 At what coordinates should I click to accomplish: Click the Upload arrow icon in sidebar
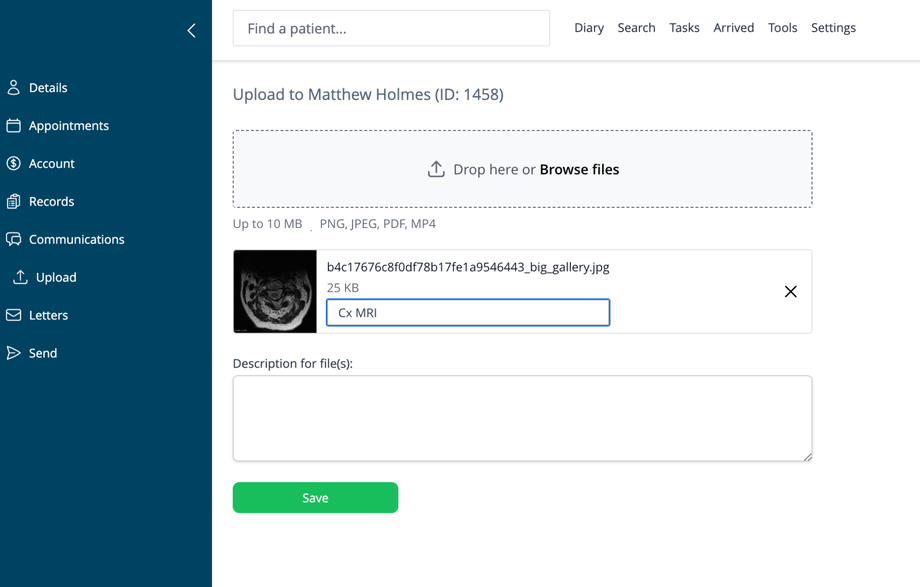20,277
